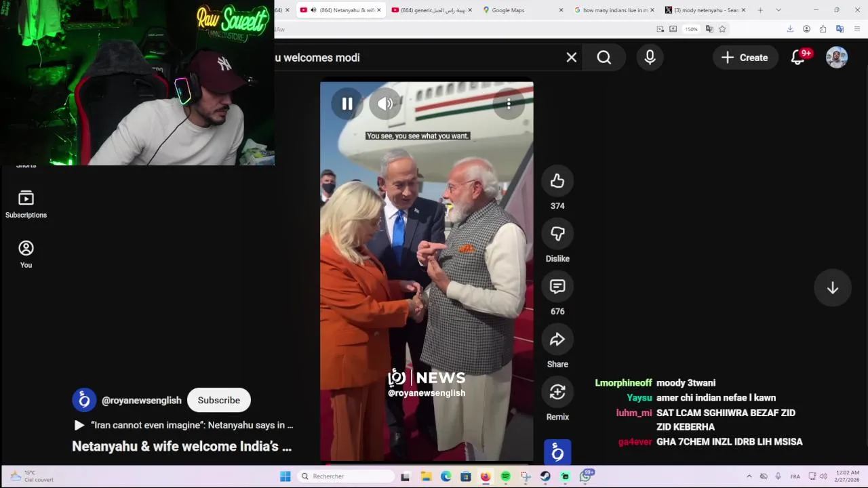Click the 150% zoom level indicator

(691, 29)
